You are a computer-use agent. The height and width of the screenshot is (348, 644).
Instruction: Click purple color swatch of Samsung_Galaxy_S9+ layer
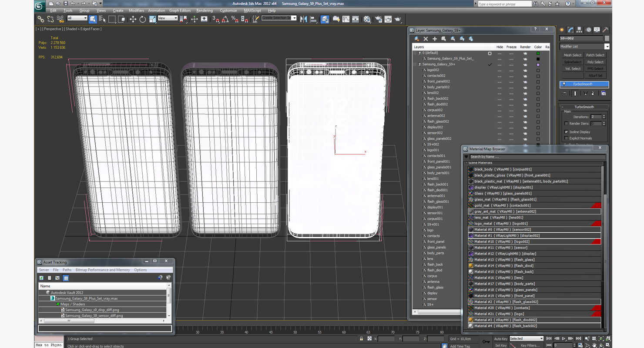(x=538, y=64)
